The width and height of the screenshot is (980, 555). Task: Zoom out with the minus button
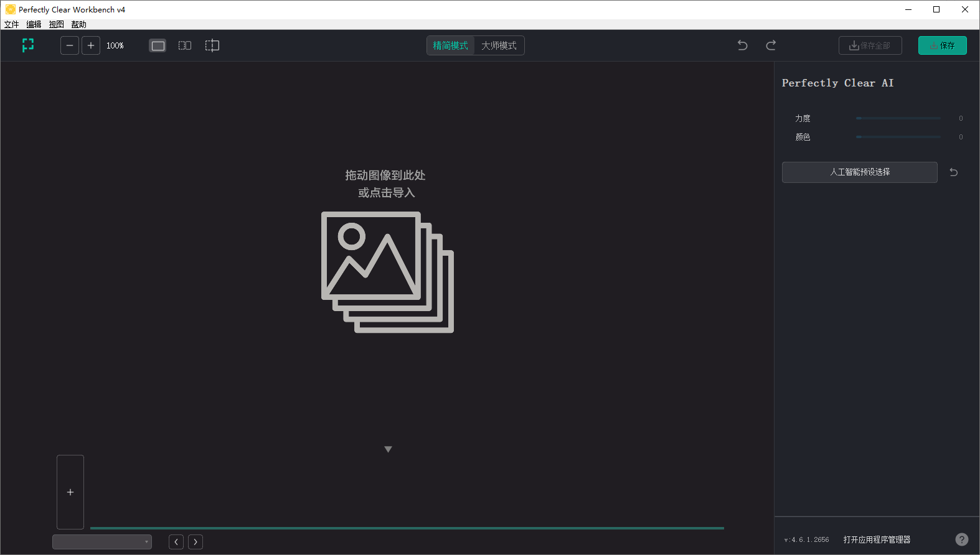(x=70, y=45)
